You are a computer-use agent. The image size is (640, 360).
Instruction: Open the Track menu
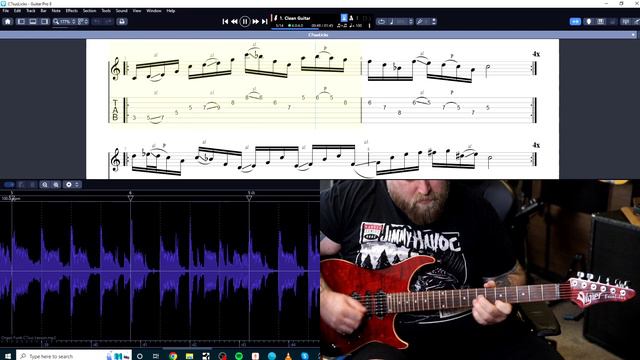click(31, 11)
